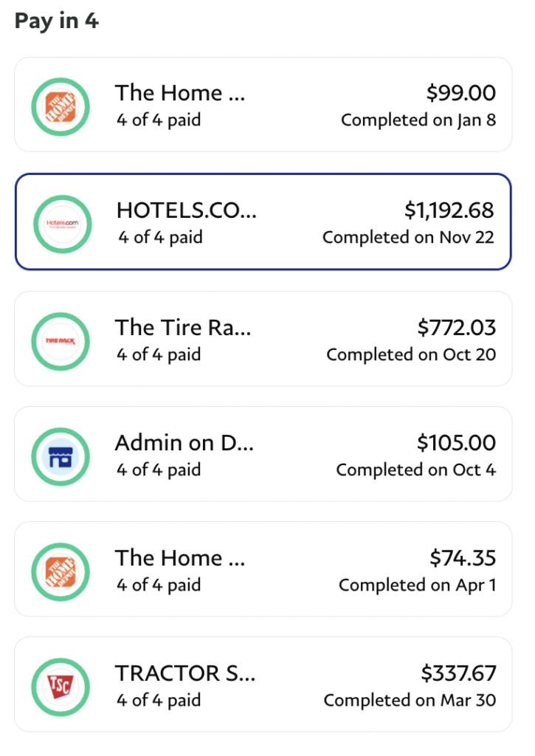Click the $1,192.68 amount
The width and height of the screenshot is (535, 756).
tap(449, 210)
